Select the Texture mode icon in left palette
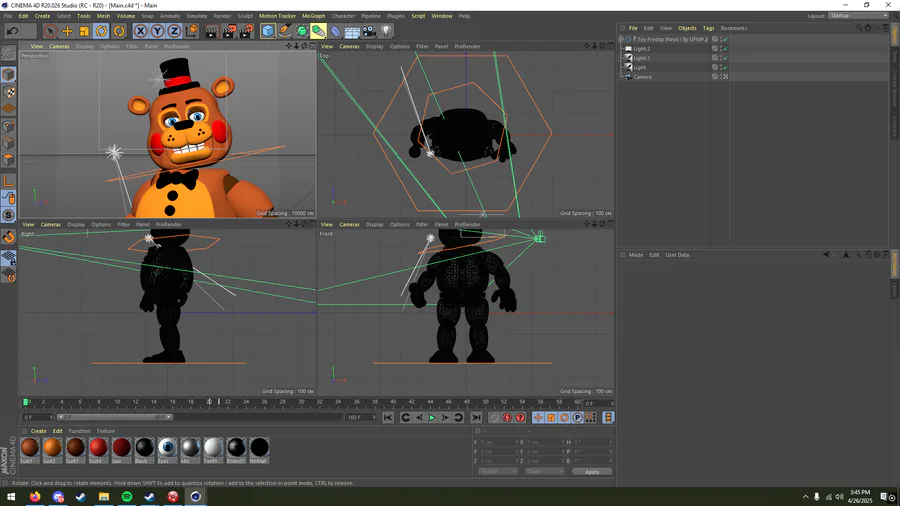Screen dimensions: 900x506 [x=9, y=92]
